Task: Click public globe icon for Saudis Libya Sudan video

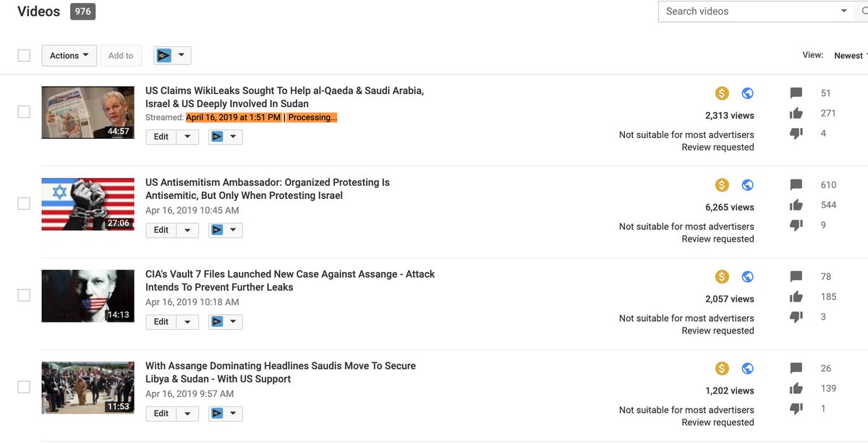Action: (x=748, y=369)
